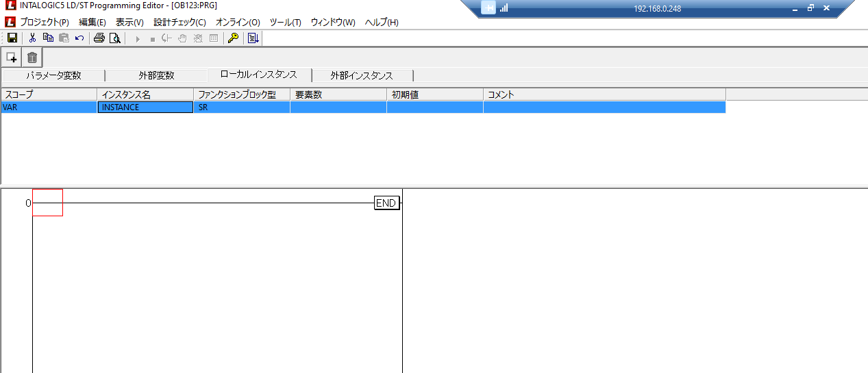Switch to the パラメータ変数 tab

tap(53, 75)
